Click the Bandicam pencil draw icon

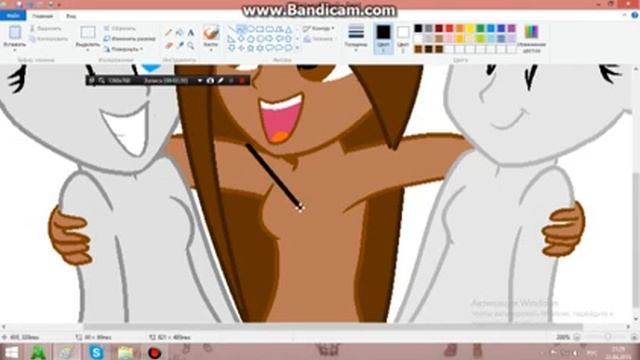coord(220,81)
